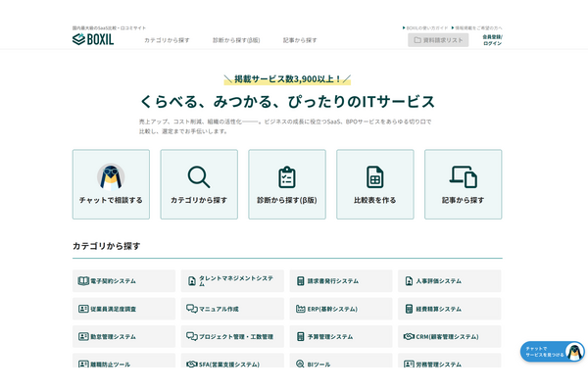Open the 記事から探す devices icon card
The width and height of the screenshot is (588, 392).
tap(463, 184)
